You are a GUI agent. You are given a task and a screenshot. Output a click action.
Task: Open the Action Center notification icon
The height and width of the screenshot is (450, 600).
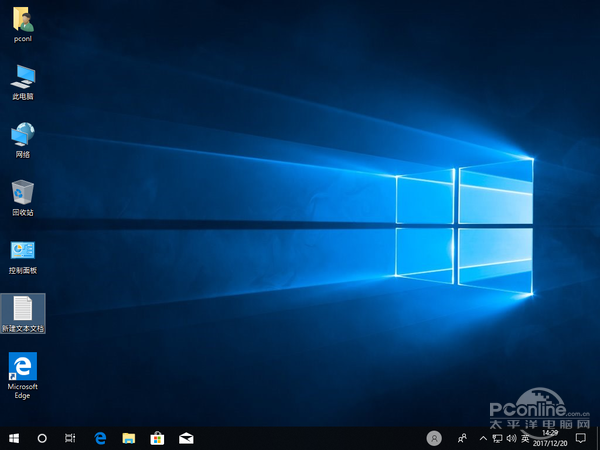click(581, 439)
